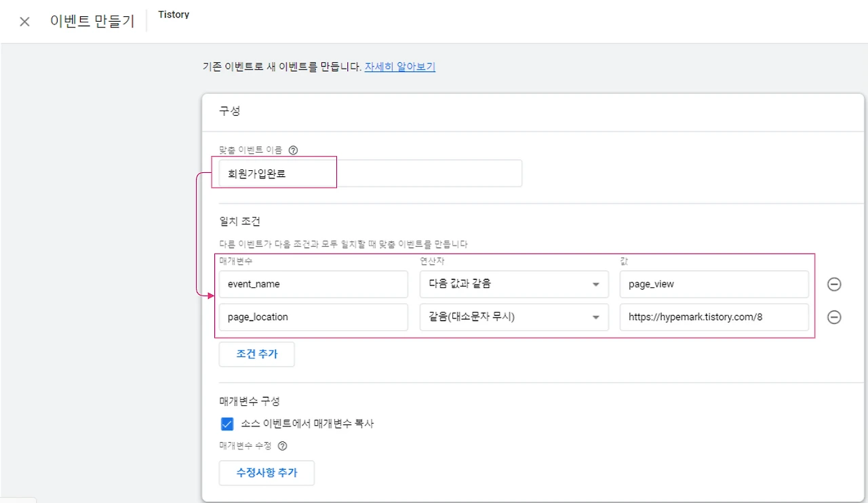Close the 이벤트 만들기 panel
The height and width of the screenshot is (503, 868).
point(24,22)
